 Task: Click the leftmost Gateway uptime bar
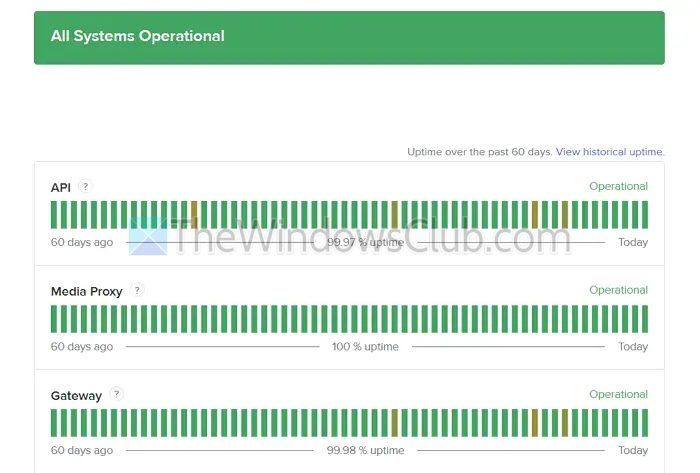54,422
